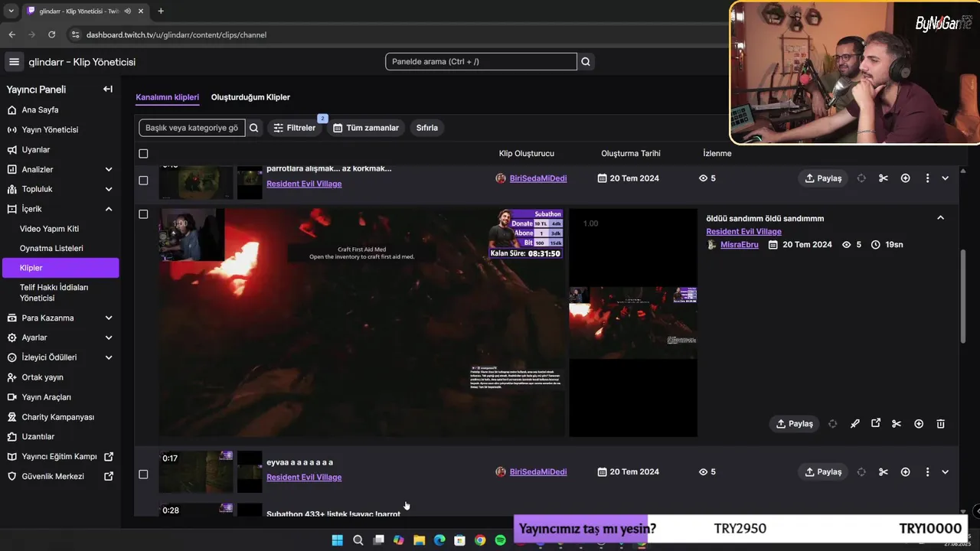Open three-dot menu in eyvaa a a a row

coord(927,472)
